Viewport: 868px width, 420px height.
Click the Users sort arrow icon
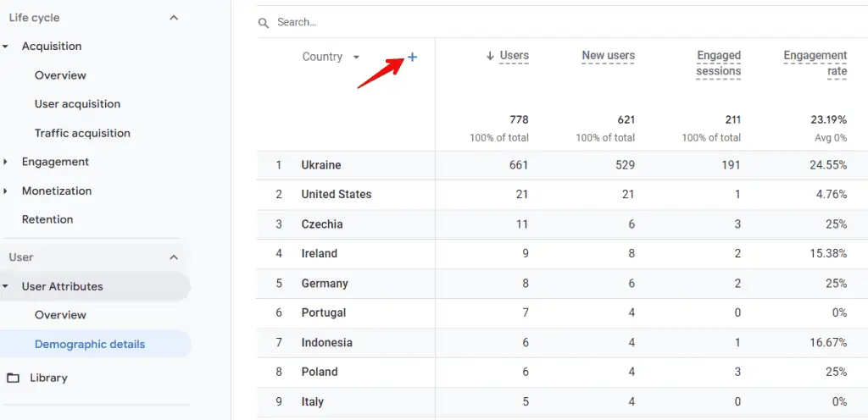tap(490, 56)
